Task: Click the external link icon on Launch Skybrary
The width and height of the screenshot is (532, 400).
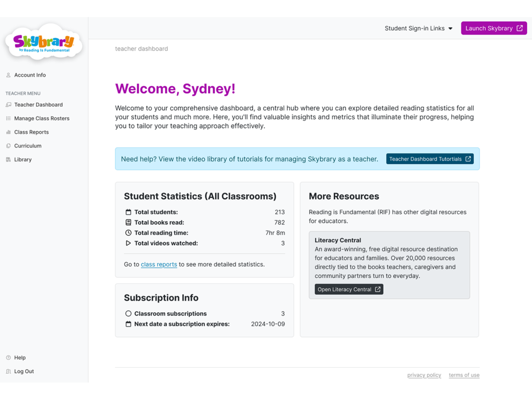Action: click(x=519, y=28)
